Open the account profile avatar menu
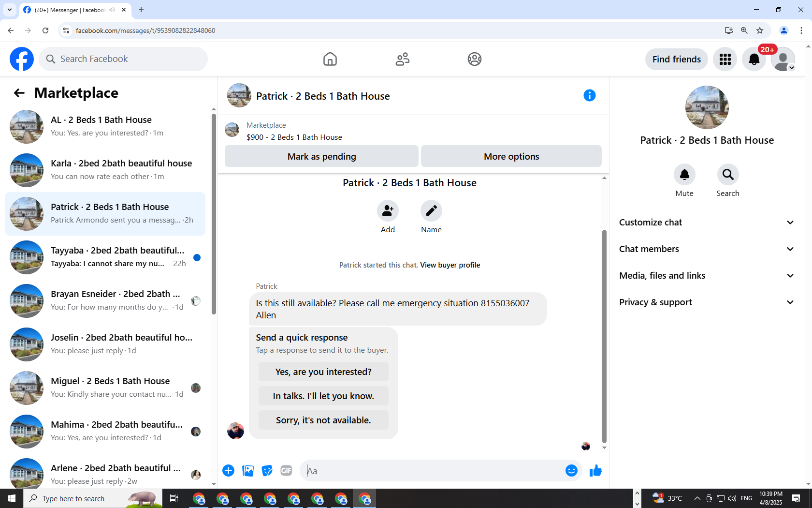Viewport: 812px width, 508px height. click(783, 59)
